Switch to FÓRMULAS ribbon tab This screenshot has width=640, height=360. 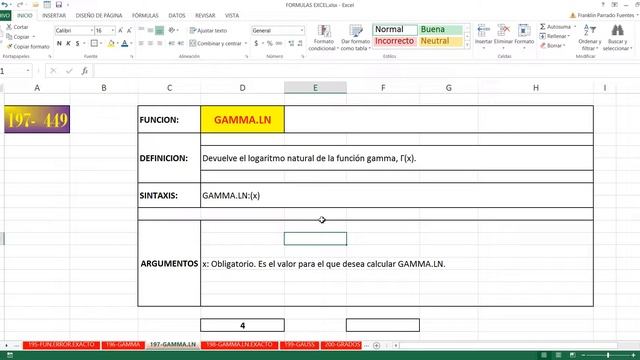(145, 16)
